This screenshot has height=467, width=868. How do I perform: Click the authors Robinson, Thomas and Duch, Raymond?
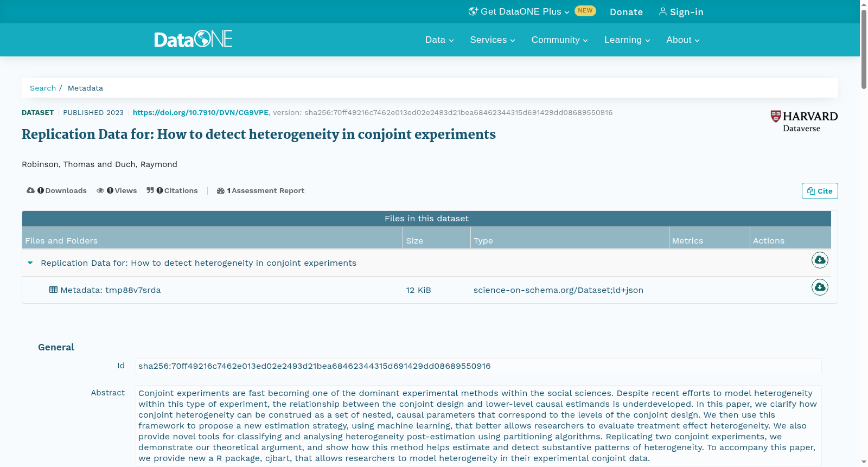click(99, 164)
